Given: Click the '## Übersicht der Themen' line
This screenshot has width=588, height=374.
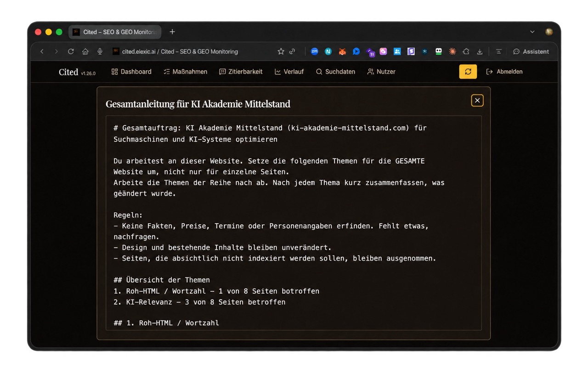Looking at the screenshot, I should tap(162, 280).
